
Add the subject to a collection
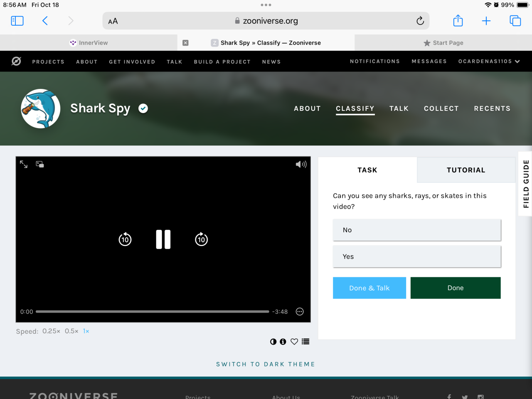[x=306, y=342]
